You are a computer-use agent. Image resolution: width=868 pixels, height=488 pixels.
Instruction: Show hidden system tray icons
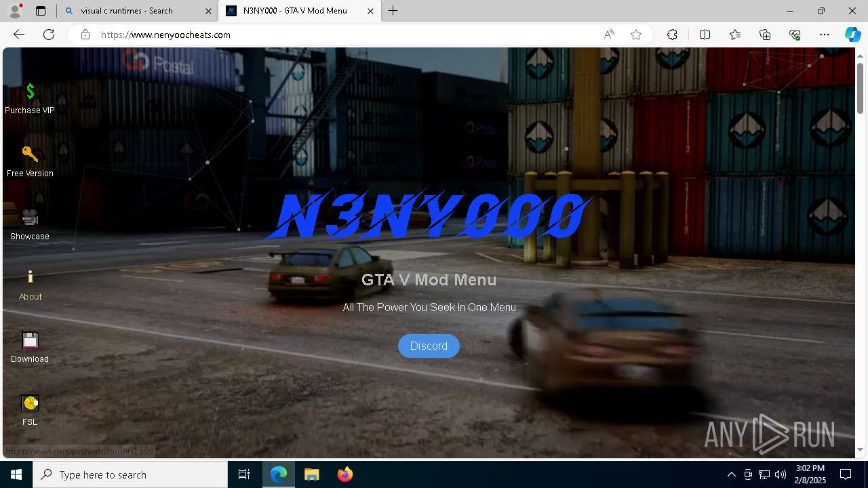[x=731, y=474]
